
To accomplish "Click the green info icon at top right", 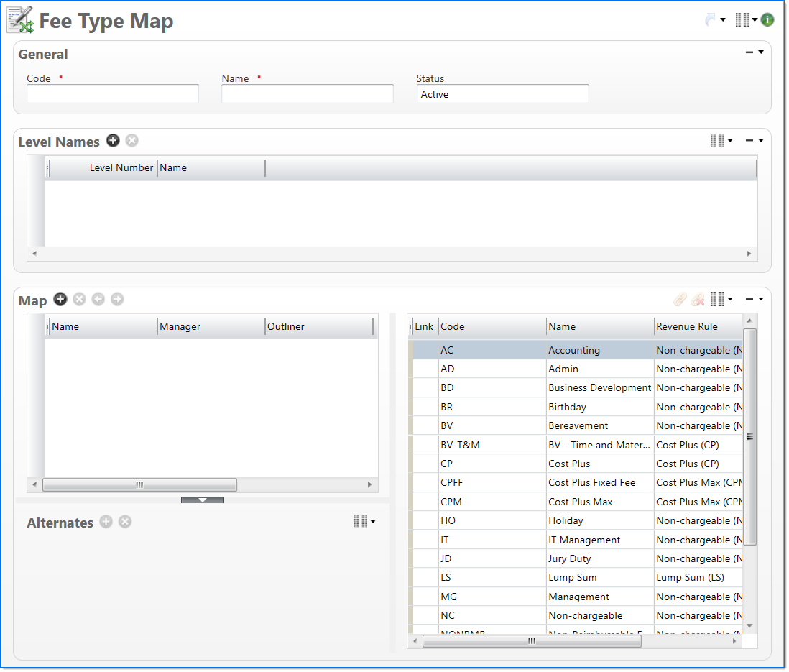I will coord(767,20).
